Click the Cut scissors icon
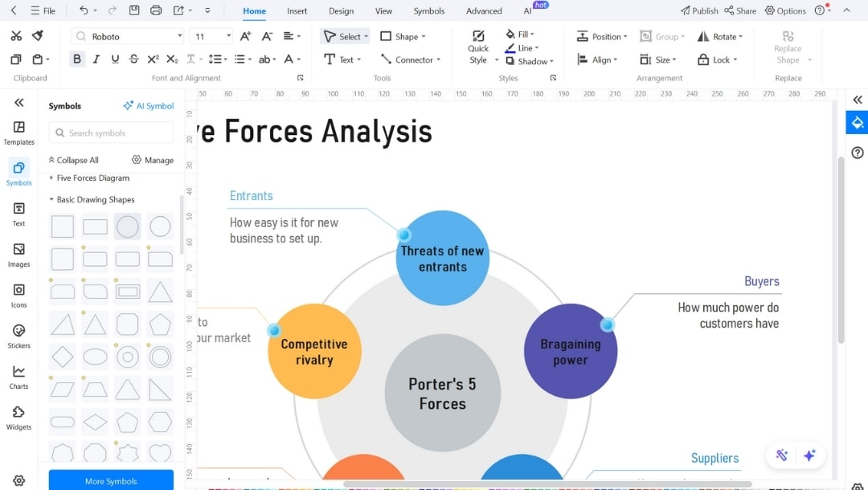 pyautogui.click(x=16, y=36)
